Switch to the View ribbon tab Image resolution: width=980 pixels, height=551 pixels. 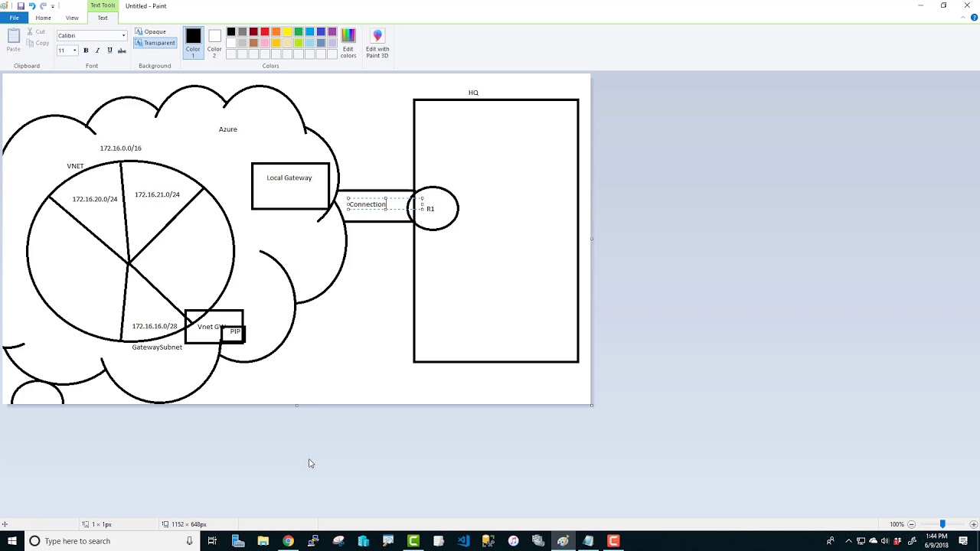pyautogui.click(x=72, y=18)
